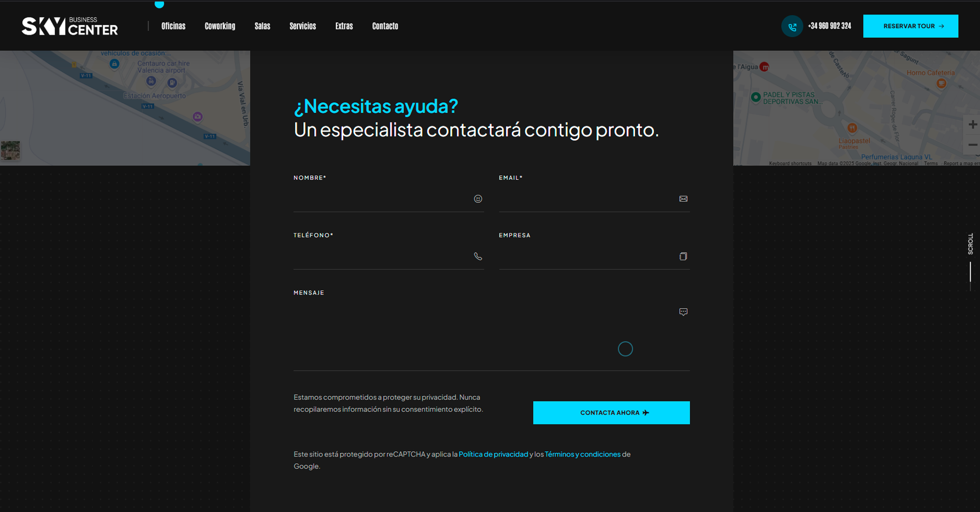Viewport: 980px width, 512px height.
Task: Click the Sky Business Center logo
Action: coord(69,26)
